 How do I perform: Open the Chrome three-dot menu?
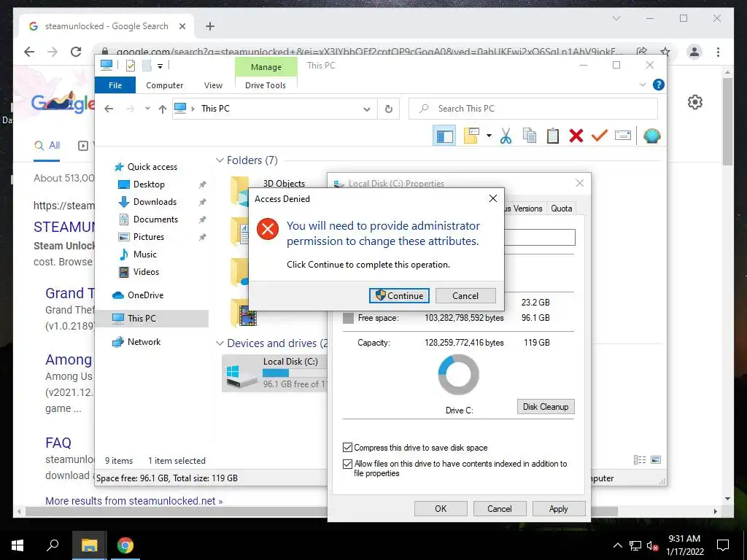718,52
